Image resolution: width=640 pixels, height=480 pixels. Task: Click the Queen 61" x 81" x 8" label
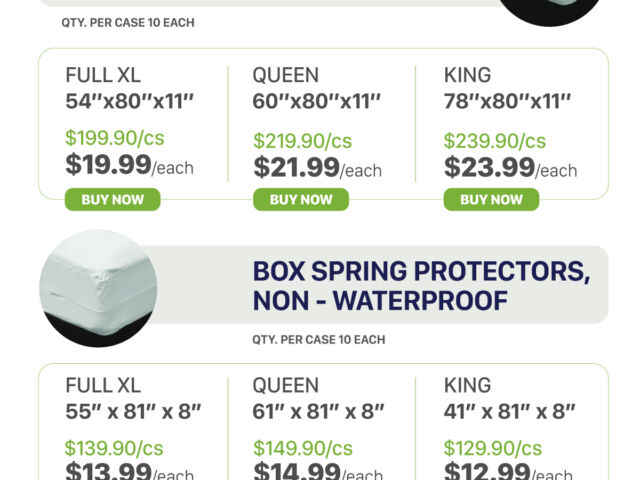point(318,398)
